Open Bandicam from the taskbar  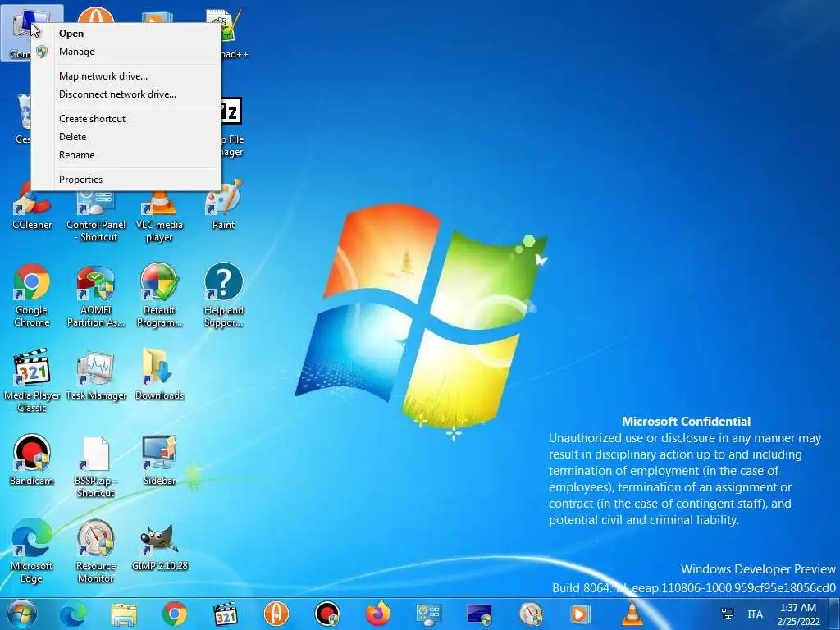pos(327,614)
